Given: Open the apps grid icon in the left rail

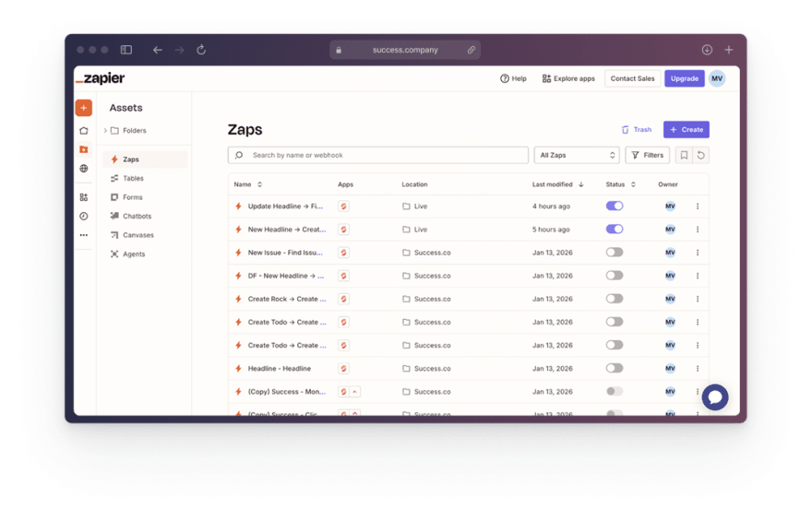Looking at the screenshot, I should 84,197.
